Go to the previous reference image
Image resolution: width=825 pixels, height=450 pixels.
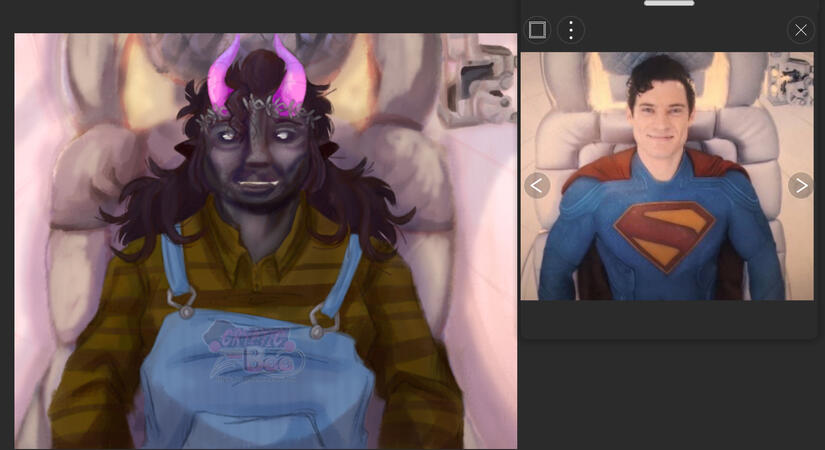(537, 185)
